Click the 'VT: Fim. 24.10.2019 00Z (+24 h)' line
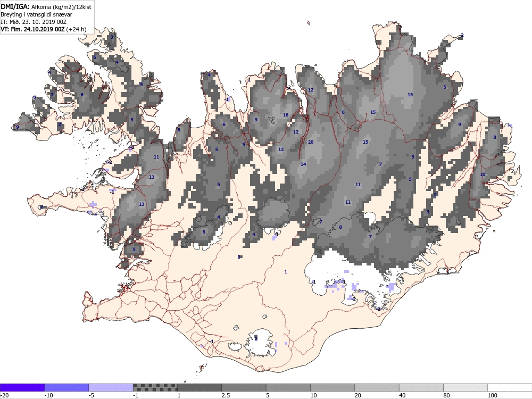 point(44,29)
